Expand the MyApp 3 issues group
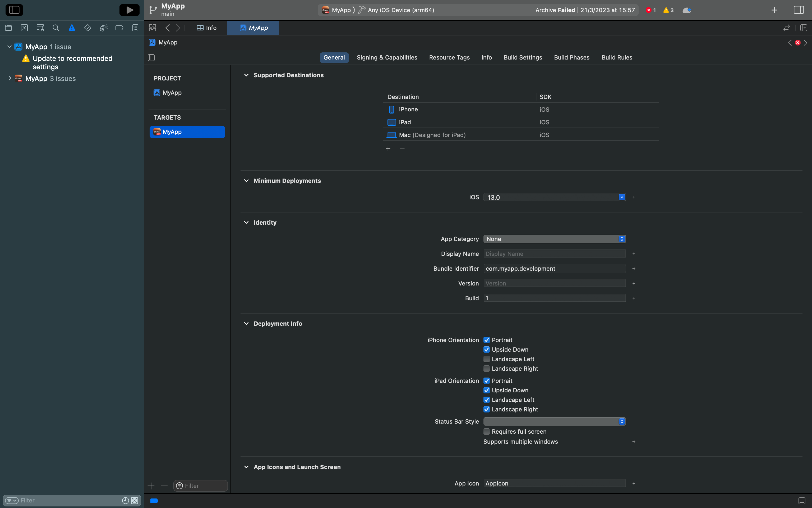812x508 pixels. pyautogui.click(x=10, y=78)
